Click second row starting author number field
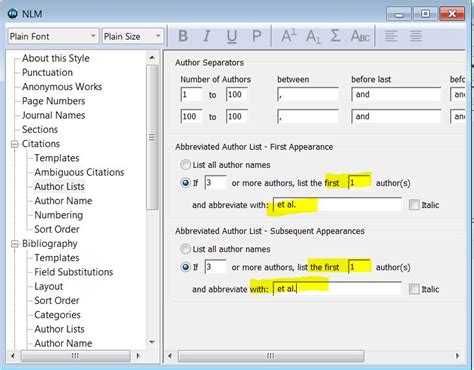The width and height of the screenshot is (474, 370). click(191, 117)
